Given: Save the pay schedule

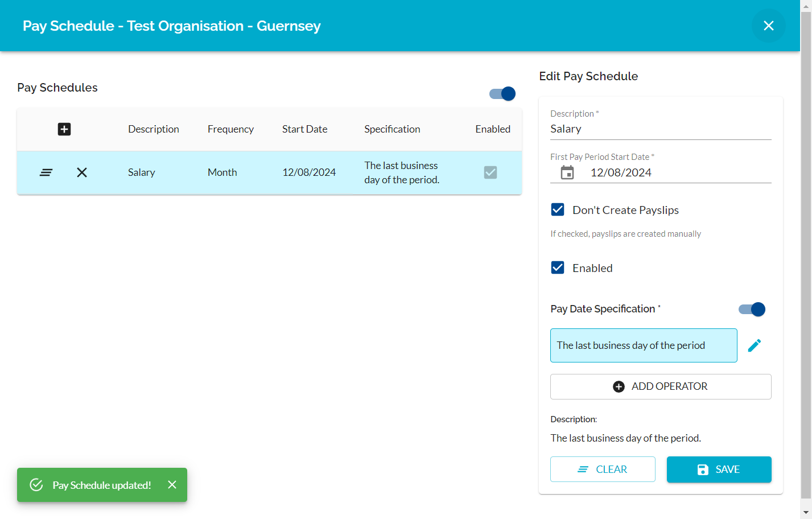Looking at the screenshot, I should point(719,469).
